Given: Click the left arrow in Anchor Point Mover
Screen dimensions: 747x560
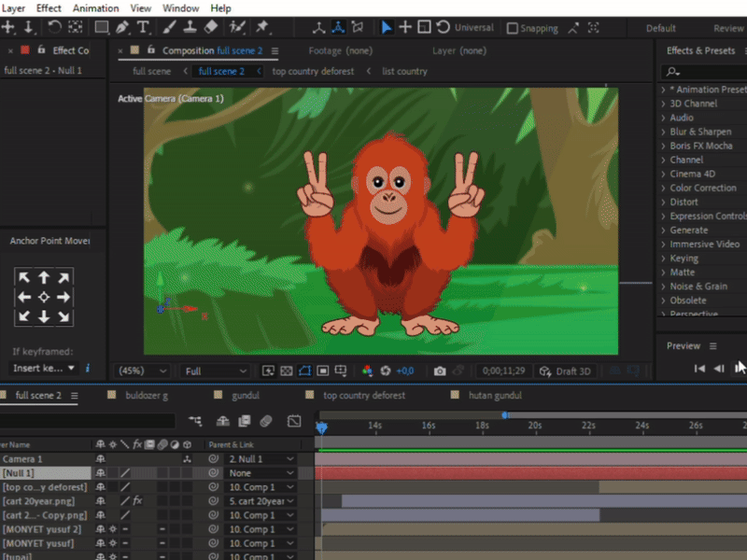Looking at the screenshot, I should point(24,297).
